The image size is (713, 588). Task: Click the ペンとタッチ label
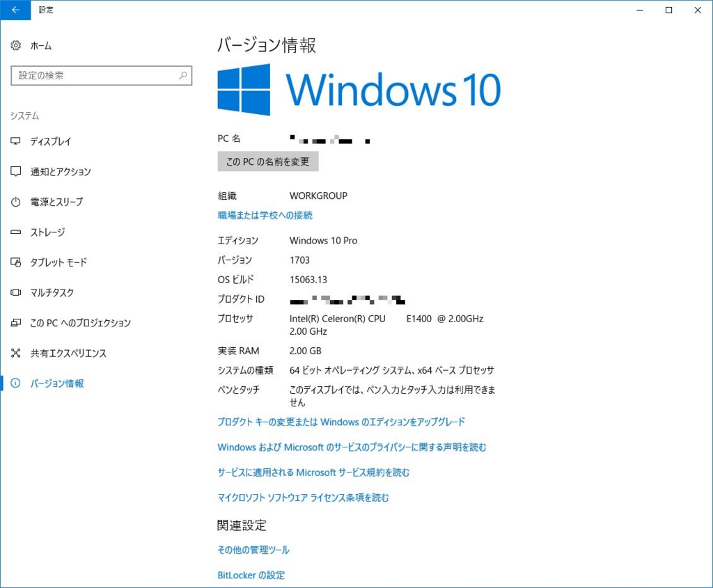pos(238,390)
